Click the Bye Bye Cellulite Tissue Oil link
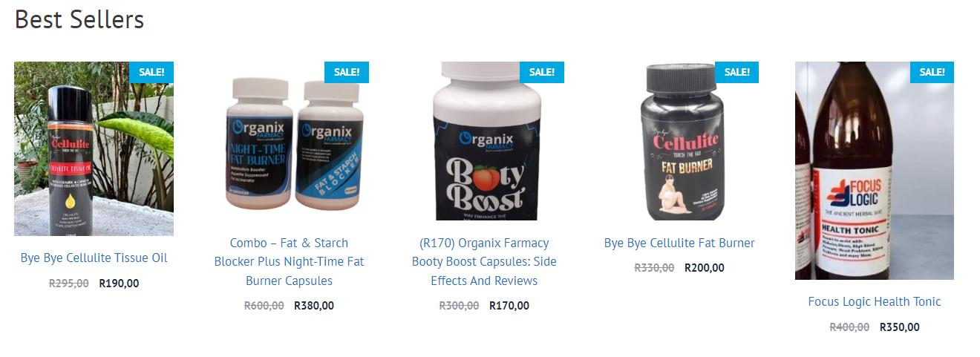The image size is (980, 357). 94,258
